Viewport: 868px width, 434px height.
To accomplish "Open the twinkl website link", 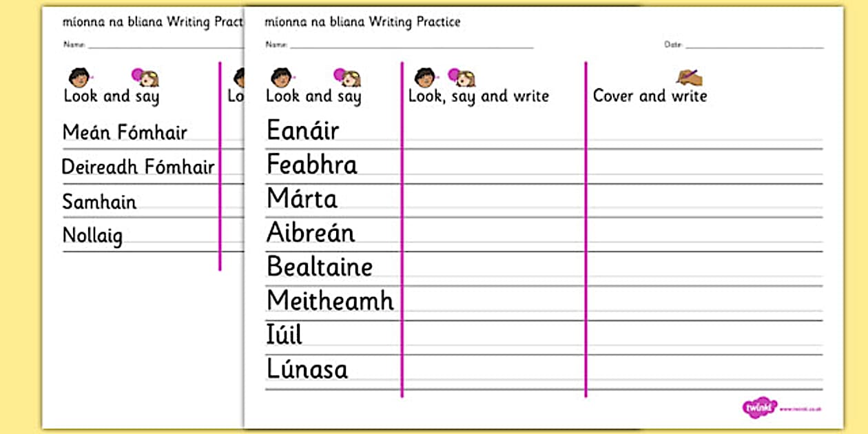I will pos(801,409).
